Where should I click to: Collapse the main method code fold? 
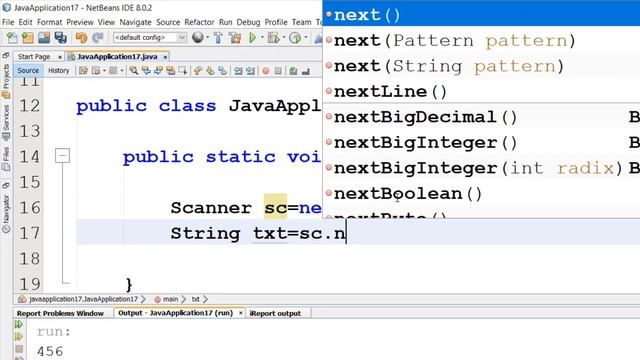tap(62, 156)
